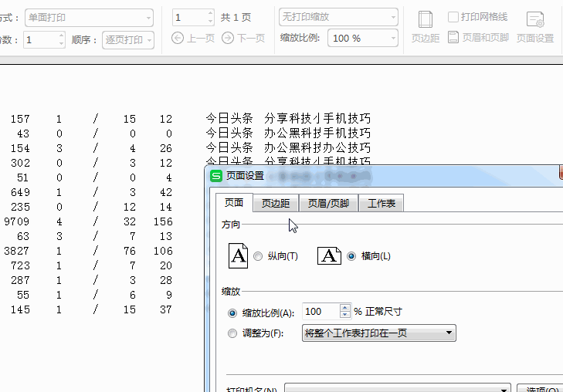This screenshot has width=563, height=392.
Task: Click the 共 1 页 page count label
Action: tap(236, 17)
